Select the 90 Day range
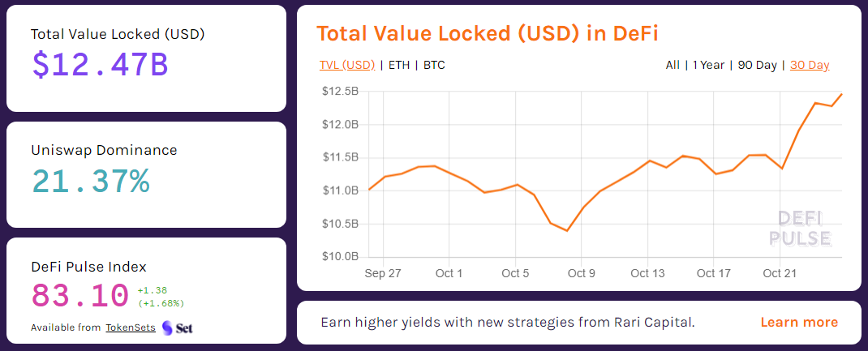Screen dimensions: 868x351 pyautogui.click(x=757, y=65)
